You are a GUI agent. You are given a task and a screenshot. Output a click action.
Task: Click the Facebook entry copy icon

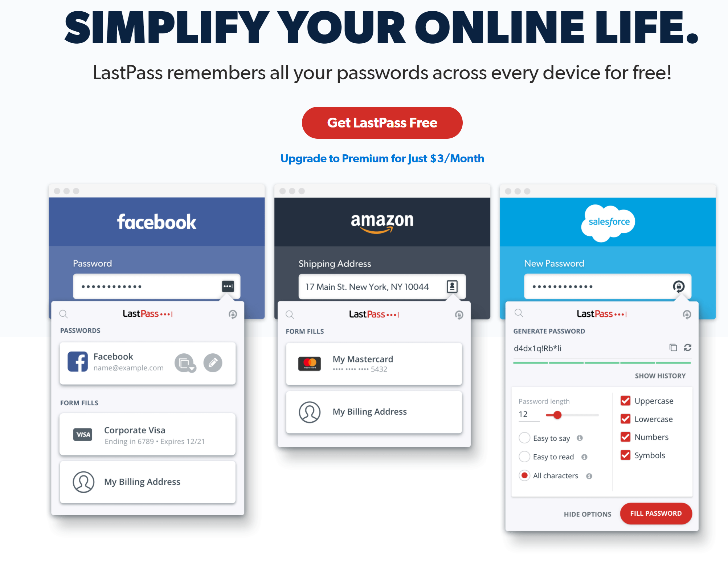pos(183,362)
